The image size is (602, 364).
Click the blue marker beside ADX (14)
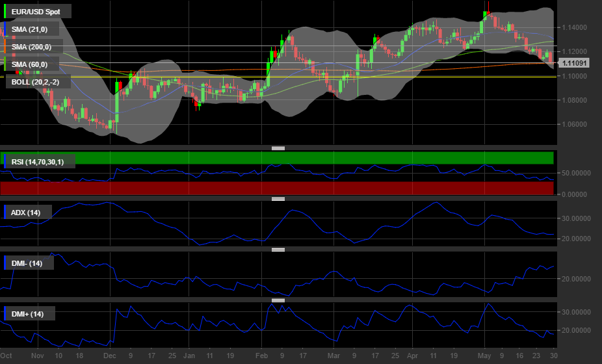[5, 213]
